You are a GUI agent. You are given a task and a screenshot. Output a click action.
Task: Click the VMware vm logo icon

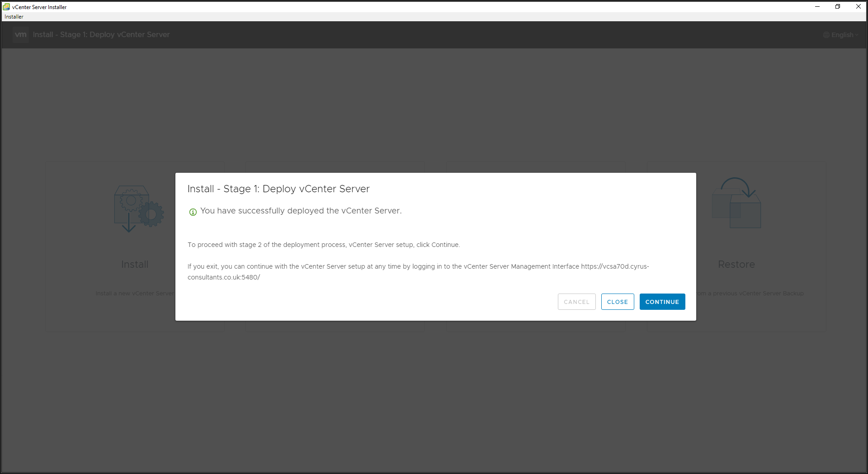click(21, 34)
